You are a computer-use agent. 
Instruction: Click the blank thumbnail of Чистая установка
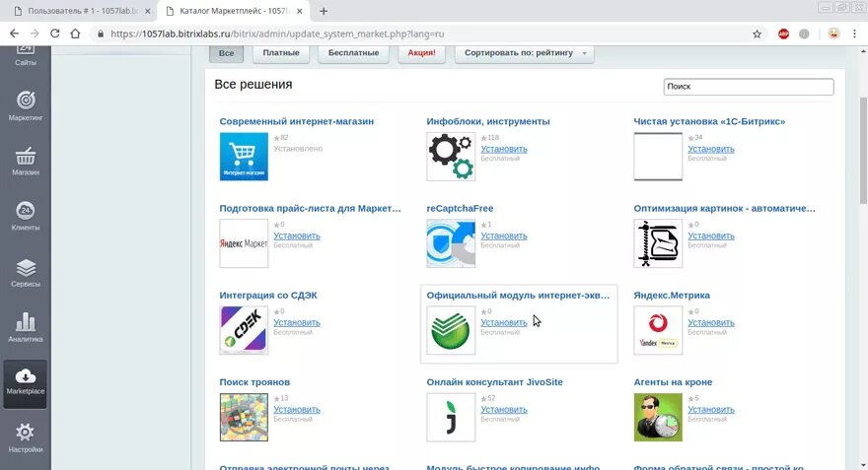(x=658, y=157)
